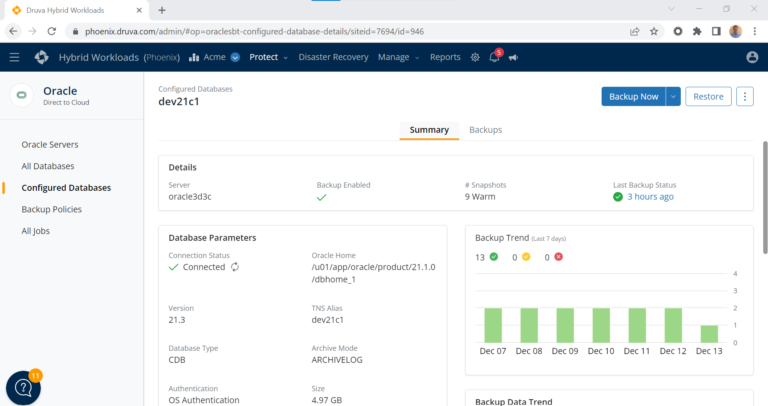Go to Backup Policies in sidebar
This screenshot has height=406, width=768.
tap(52, 209)
